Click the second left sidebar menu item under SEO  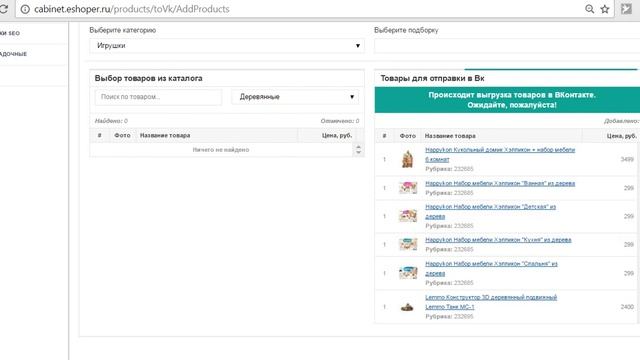(x=13, y=53)
